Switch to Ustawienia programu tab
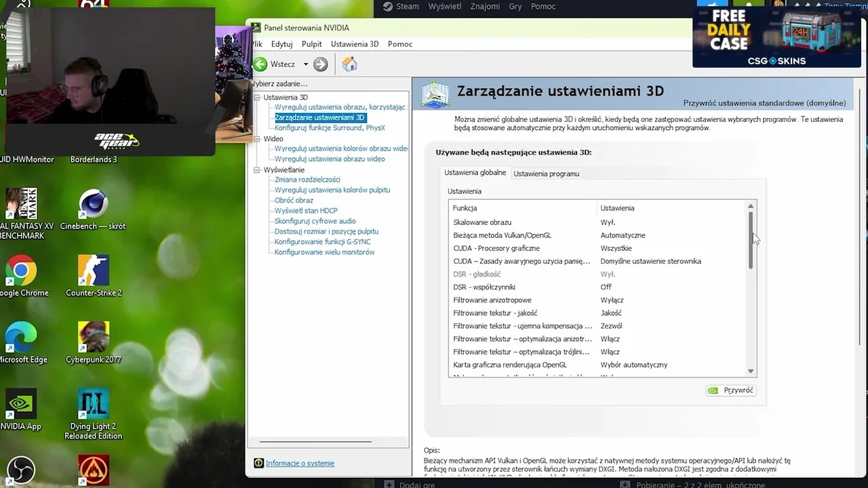Screen dimensions: 868x488 tap(547, 174)
